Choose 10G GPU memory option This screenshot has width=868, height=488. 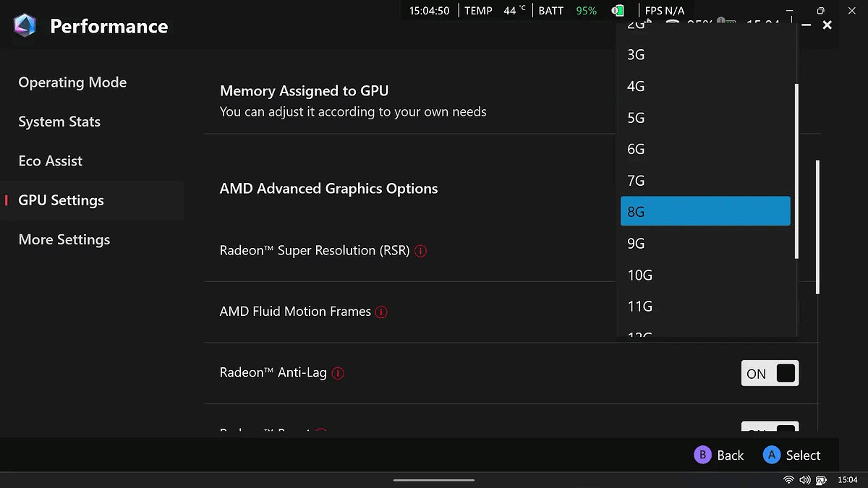pyautogui.click(x=705, y=275)
